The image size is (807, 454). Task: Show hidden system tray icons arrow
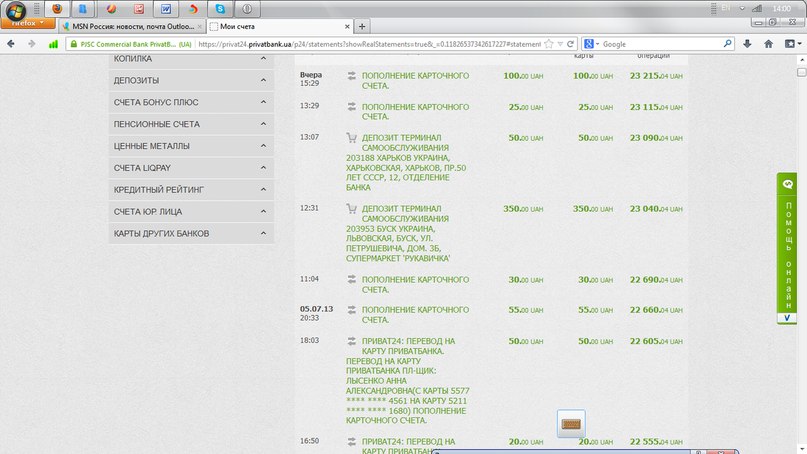(742, 8)
